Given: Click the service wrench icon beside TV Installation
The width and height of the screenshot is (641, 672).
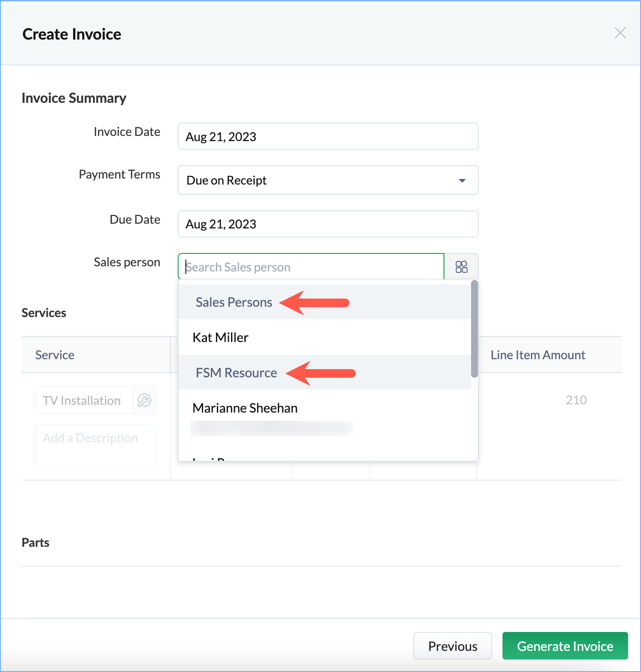Looking at the screenshot, I should click(x=145, y=400).
